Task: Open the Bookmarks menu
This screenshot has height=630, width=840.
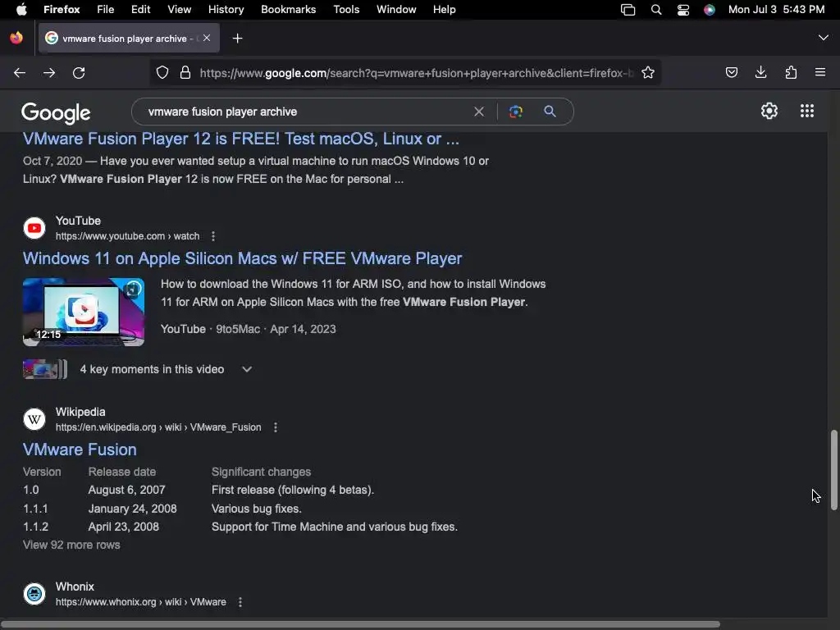Action: pos(288,10)
